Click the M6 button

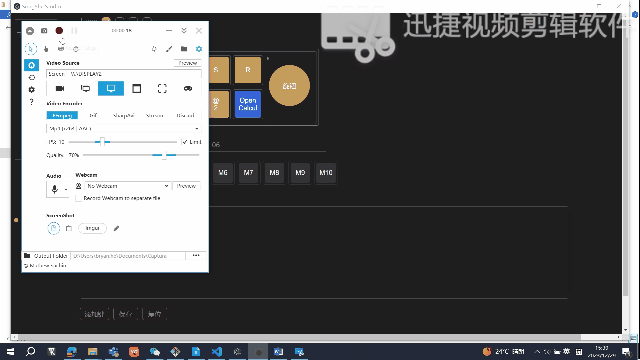tap(223, 173)
